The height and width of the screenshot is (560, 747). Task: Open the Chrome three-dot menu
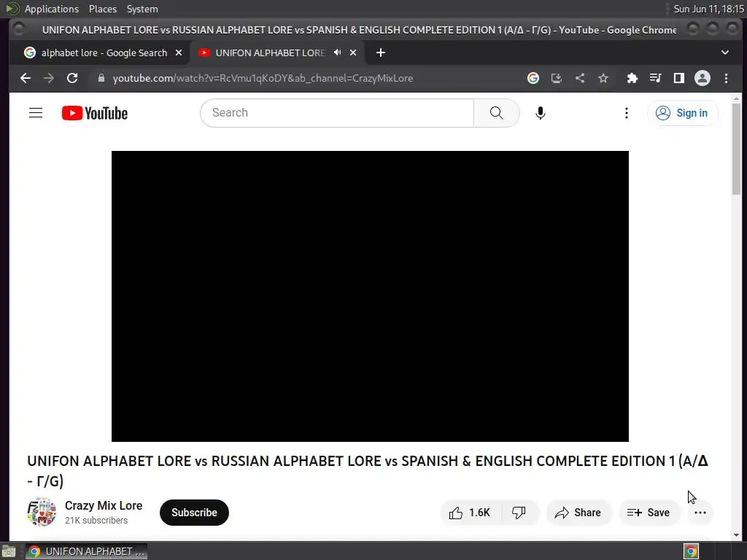[726, 78]
